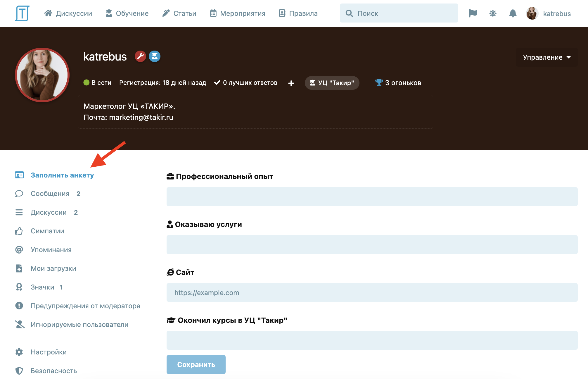Click Регистрация: 18 дней назад text
Image resolution: width=588 pixels, height=379 pixels.
163,83
